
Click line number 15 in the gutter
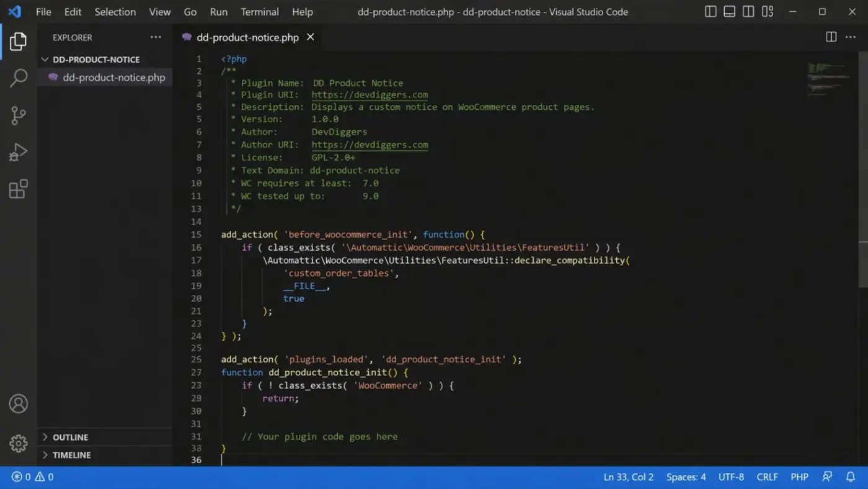click(x=196, y=235)
